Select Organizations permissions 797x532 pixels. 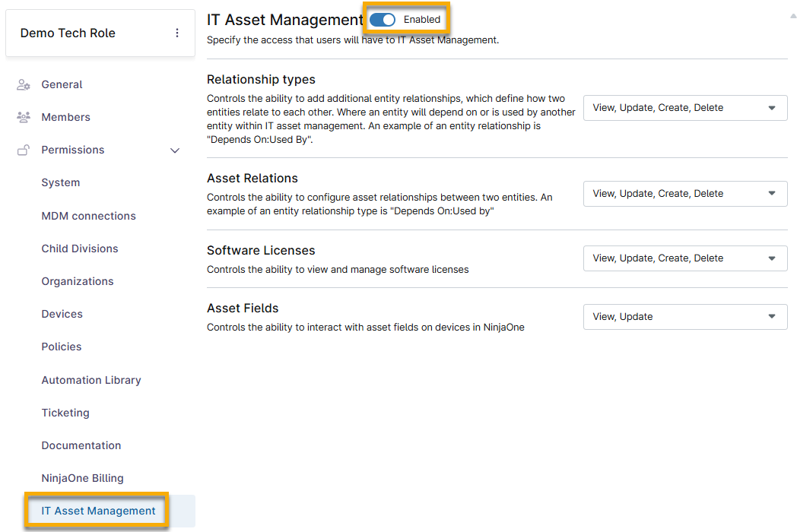(x=78, y=281)
